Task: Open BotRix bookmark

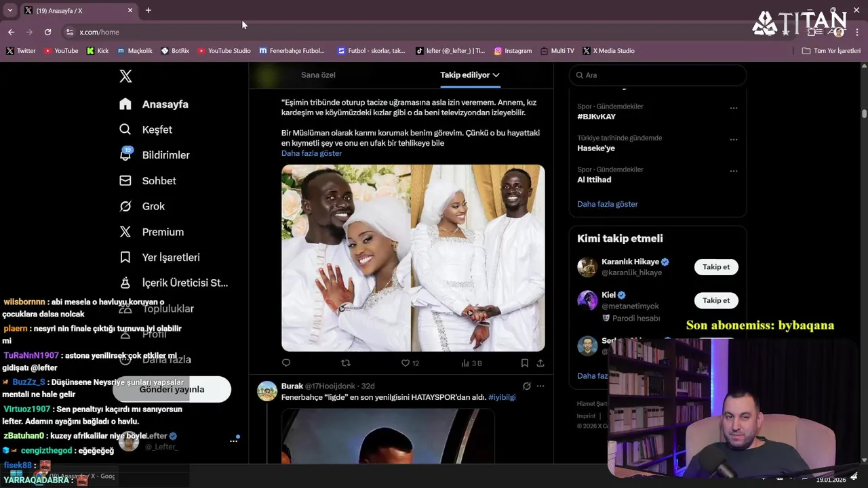Action: point(175,51)
